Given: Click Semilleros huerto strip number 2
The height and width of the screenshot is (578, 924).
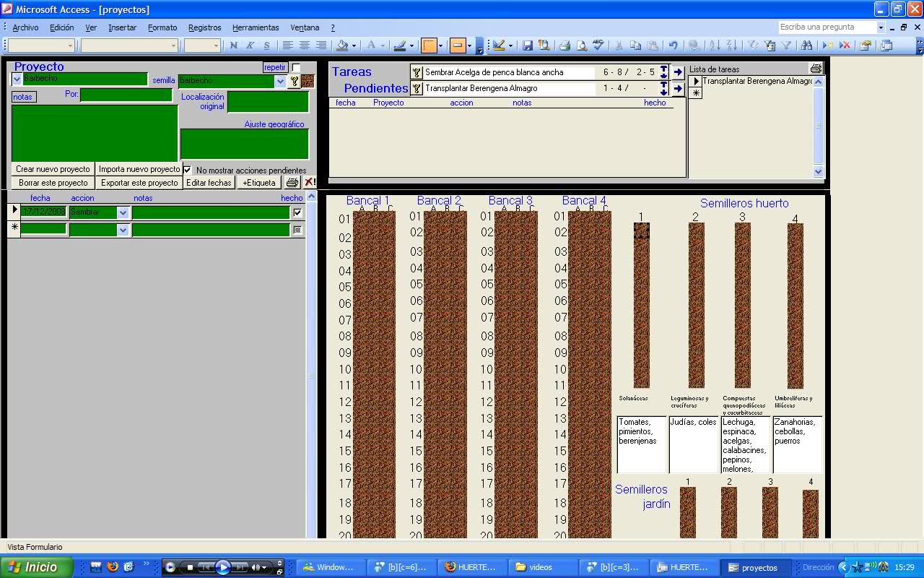Looking at the screenshot, I should [x=696, y=305].
